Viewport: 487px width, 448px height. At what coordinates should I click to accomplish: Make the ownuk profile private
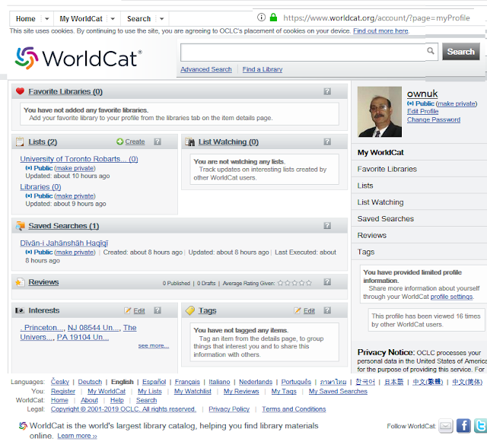(457, 103)
